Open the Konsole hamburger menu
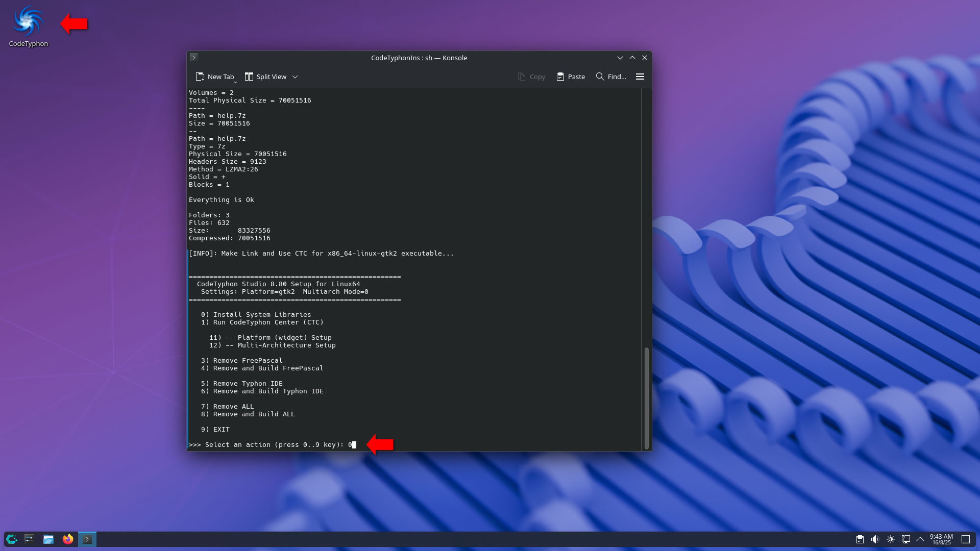Viewport: 980px width, 551px height. [x=640, y=77]
